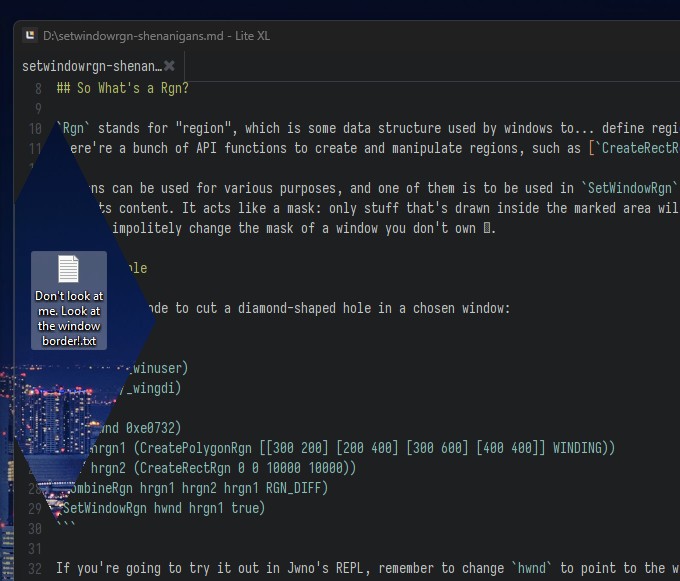Click 'SetWindowRgn hwnd hrgn1 true' line
The image size is (680, 581).
pos(160,508)
